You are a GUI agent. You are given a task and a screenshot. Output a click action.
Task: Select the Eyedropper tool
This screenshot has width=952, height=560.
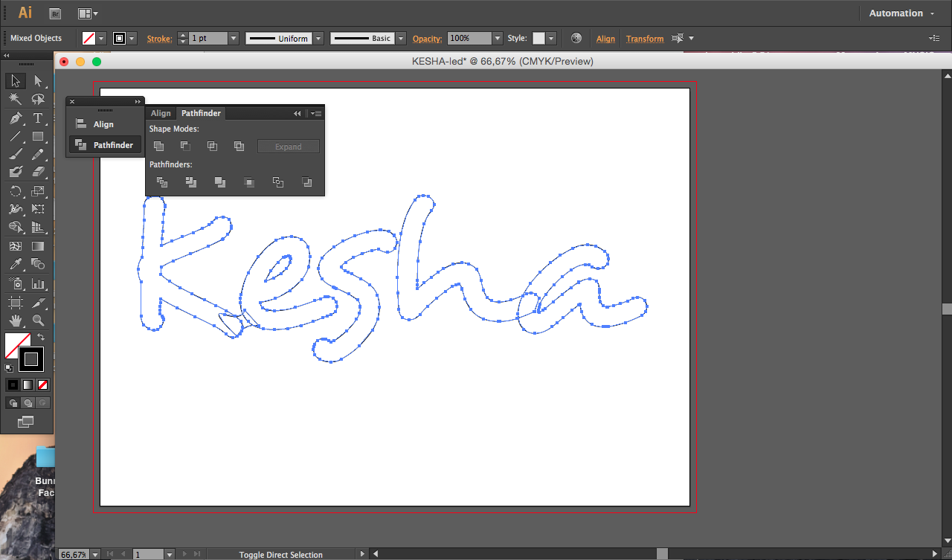(x=16, y=264)
